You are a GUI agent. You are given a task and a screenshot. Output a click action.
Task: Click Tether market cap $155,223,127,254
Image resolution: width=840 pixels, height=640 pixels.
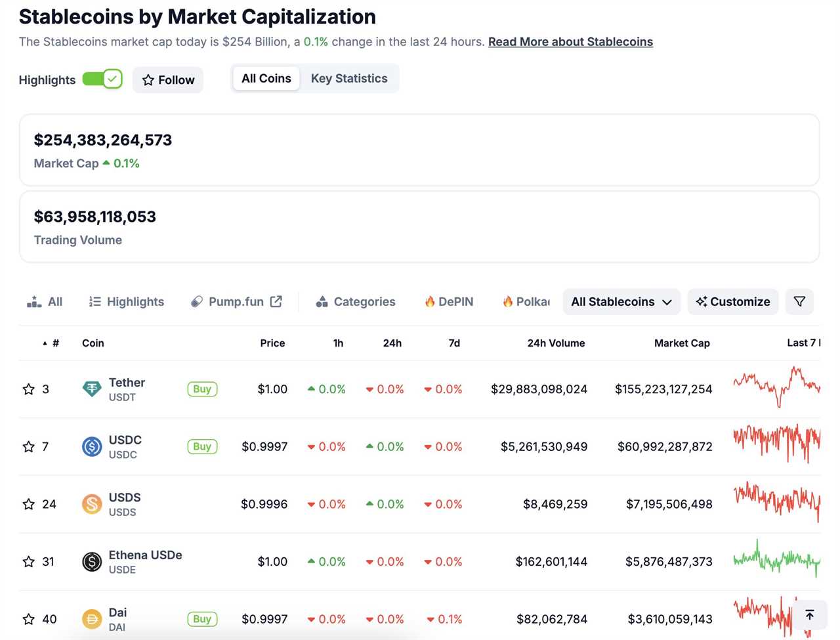(663, 389)
